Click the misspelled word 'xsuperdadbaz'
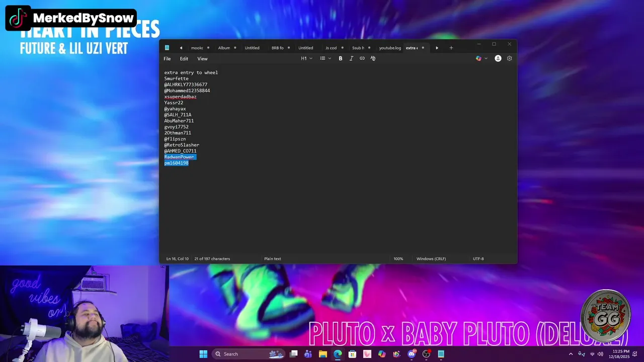644x362 pixels. tap(180, 97)
